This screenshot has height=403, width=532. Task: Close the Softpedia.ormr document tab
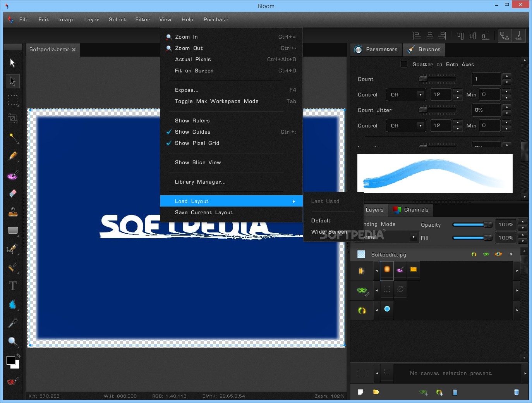tap(74, 50)
